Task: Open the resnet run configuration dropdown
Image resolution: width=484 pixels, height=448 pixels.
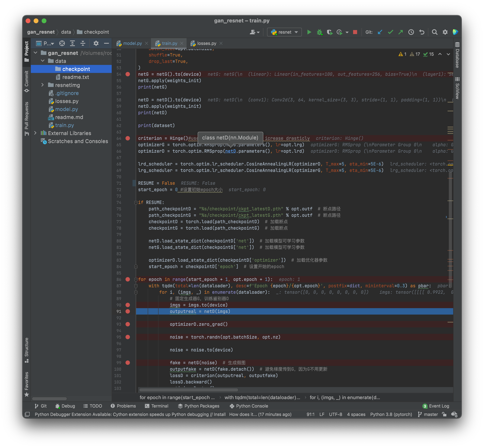Action: (284, 32)
